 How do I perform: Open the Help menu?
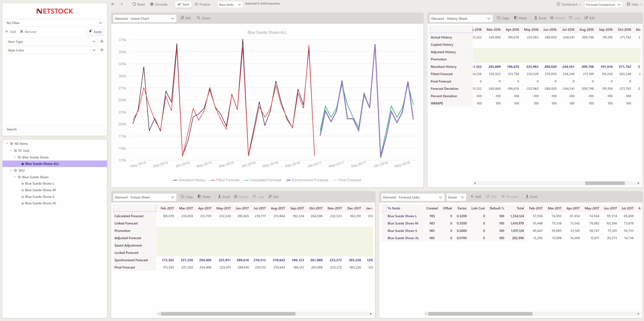coord(634,4)
